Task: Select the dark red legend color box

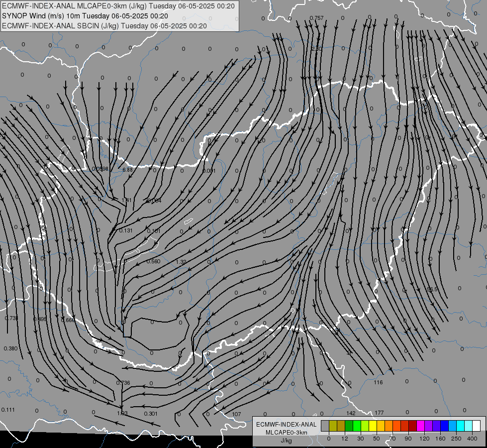Action: pos(412,426)
